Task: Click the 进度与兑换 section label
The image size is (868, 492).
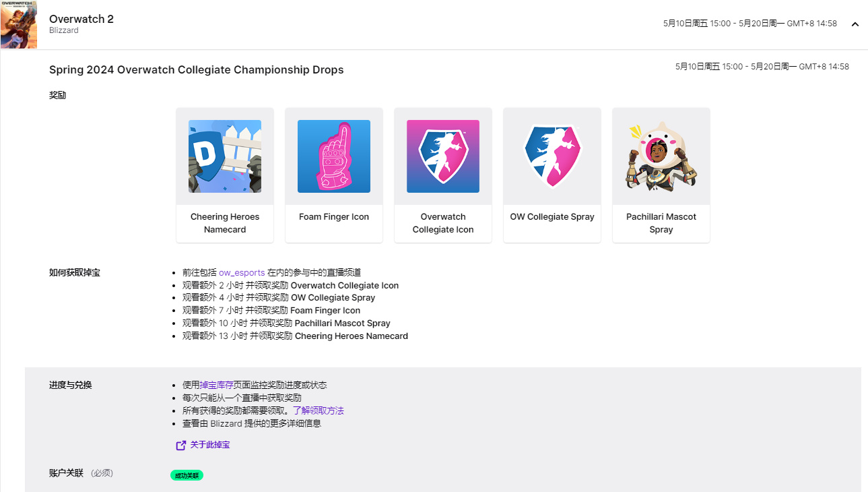Action: (71, 385)
